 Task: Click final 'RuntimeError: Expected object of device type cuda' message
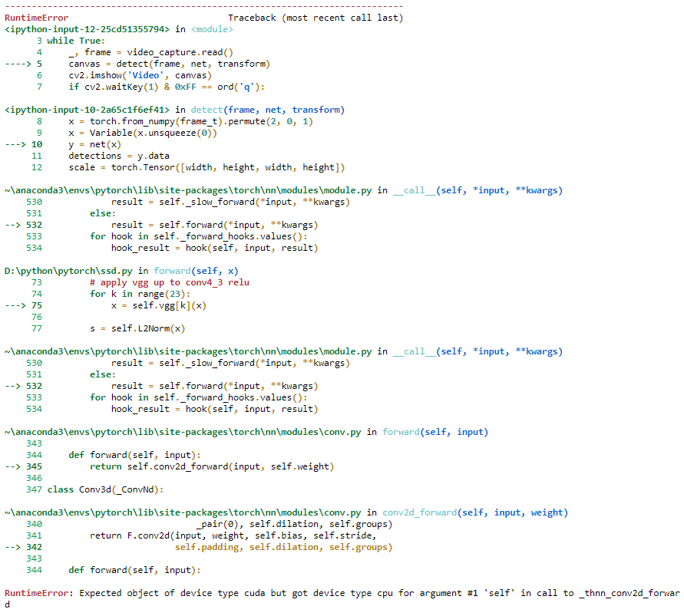click(342, 598)
